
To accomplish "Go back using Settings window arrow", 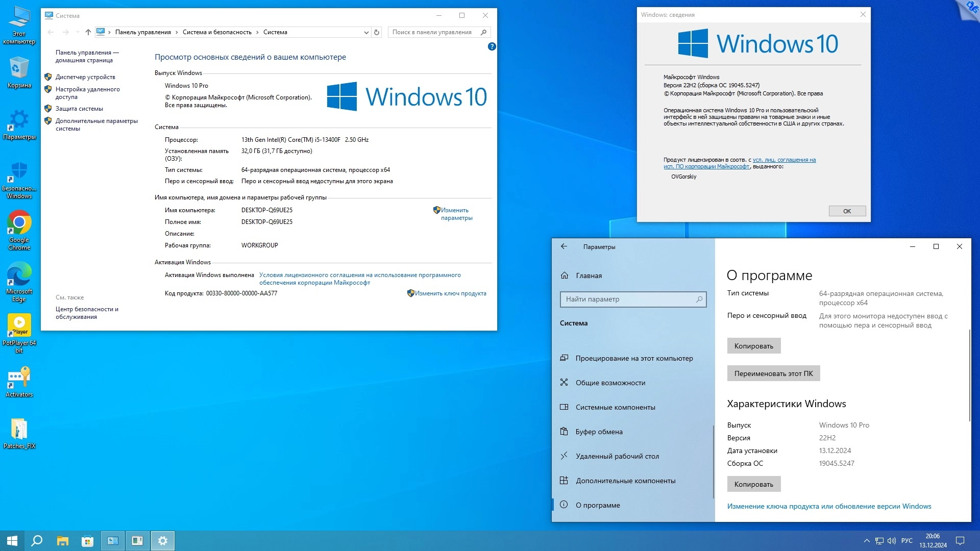I will click(564, 246).
